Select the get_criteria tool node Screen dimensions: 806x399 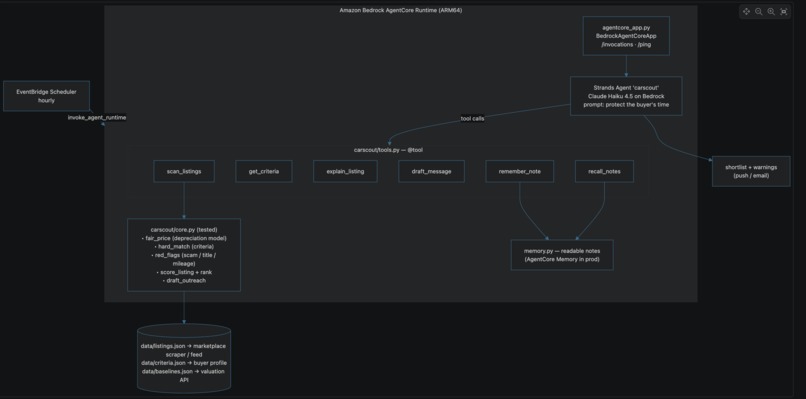[264, 171]
